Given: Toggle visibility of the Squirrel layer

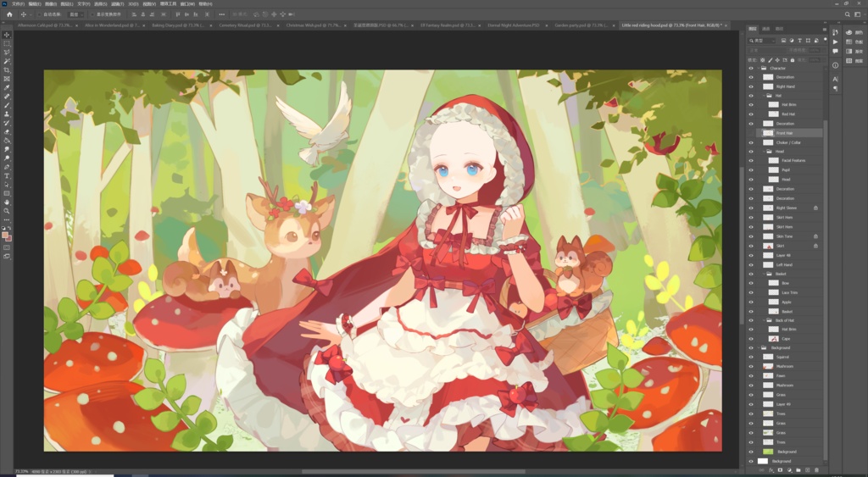Looking at the screenshot, I should pos(751,357).
